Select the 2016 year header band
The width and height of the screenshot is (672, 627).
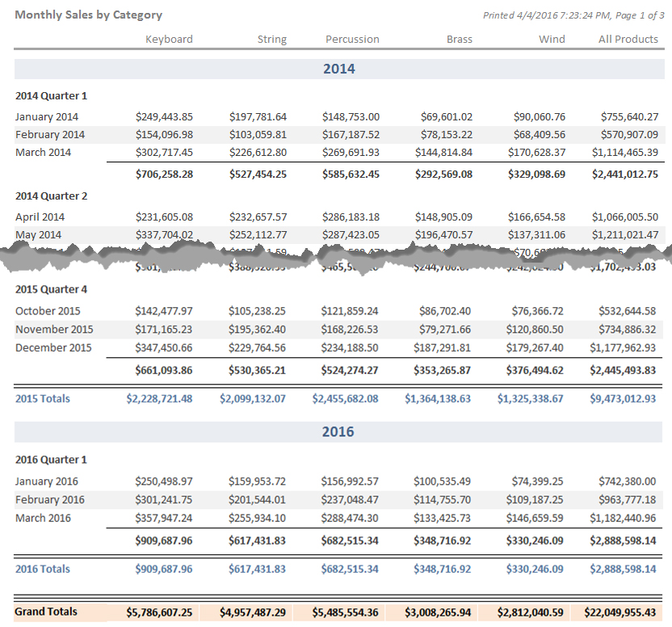pyautogui.click(x=338, y=431)
